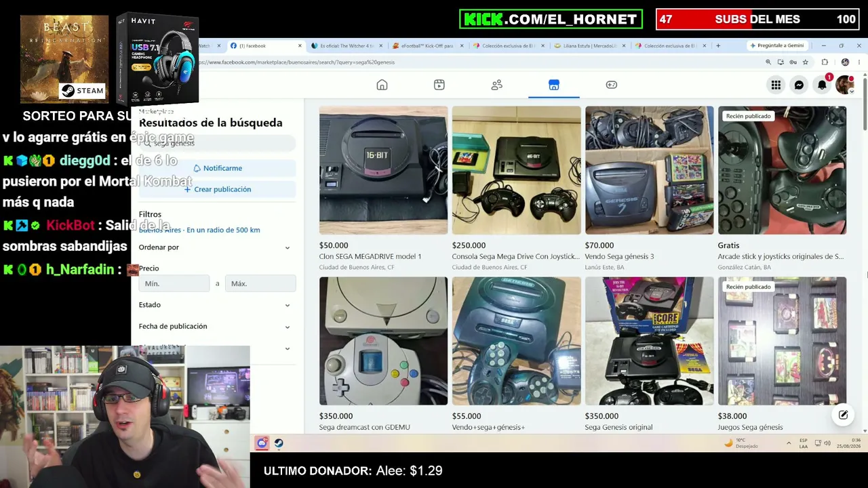Open the free Arcade stick listing photo

(783, 170)
